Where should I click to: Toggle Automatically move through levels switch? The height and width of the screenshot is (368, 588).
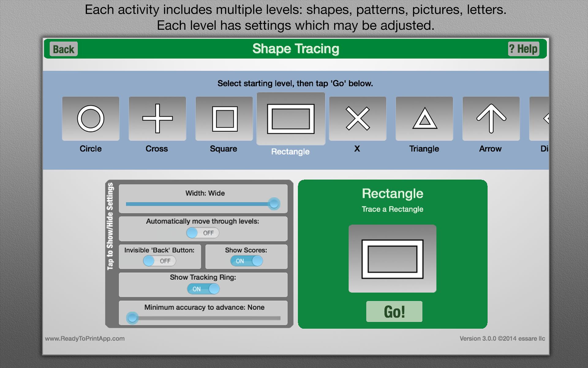[203, 233]
